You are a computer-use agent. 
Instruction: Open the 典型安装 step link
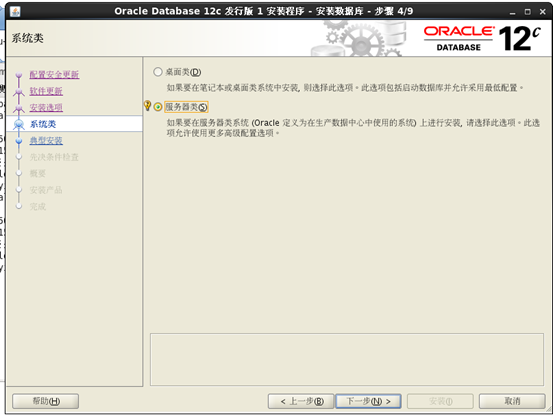coord(46,140)
